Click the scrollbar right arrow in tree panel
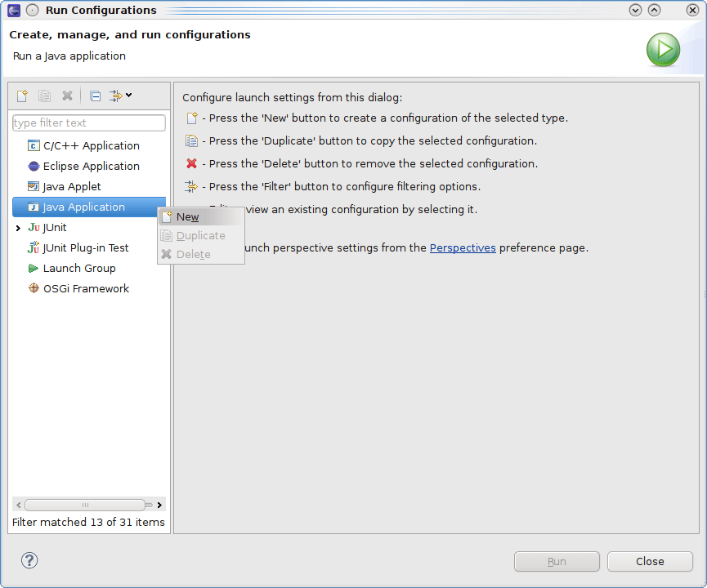 pyautogui.click(x=159, y=505)
